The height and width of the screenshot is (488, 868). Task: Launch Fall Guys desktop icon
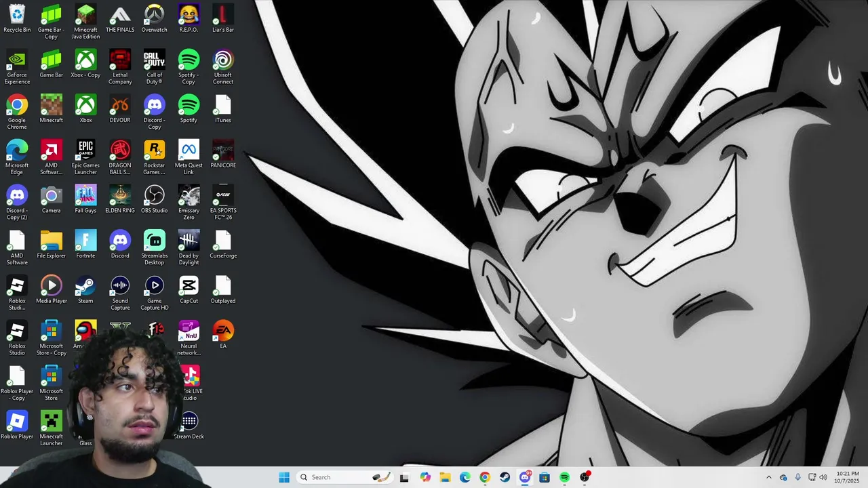[x=85, y=199]
